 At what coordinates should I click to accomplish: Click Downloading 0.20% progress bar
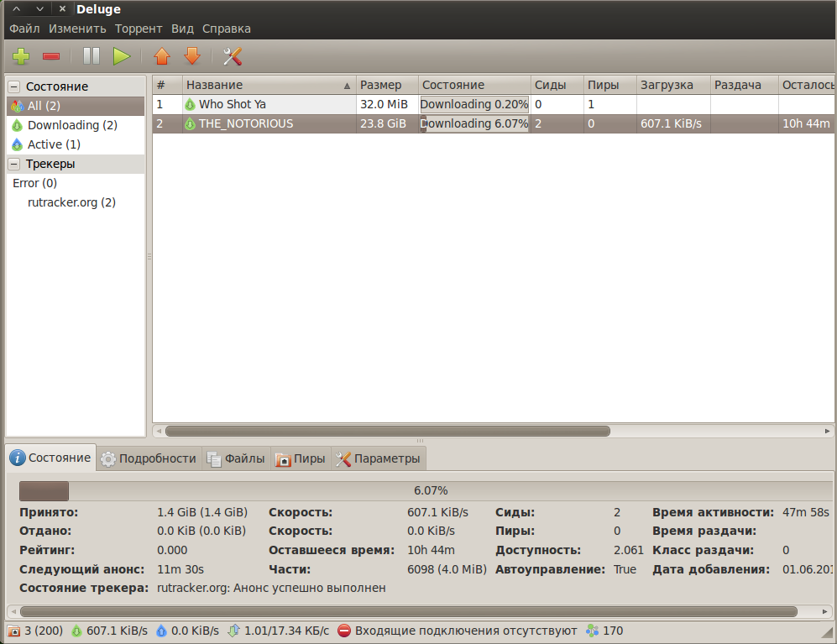(x=474, y=104)
